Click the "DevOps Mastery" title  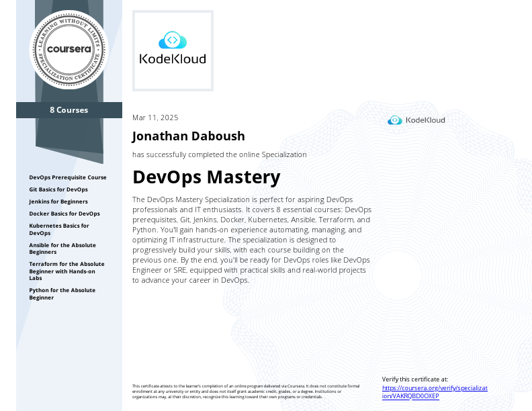206,177
